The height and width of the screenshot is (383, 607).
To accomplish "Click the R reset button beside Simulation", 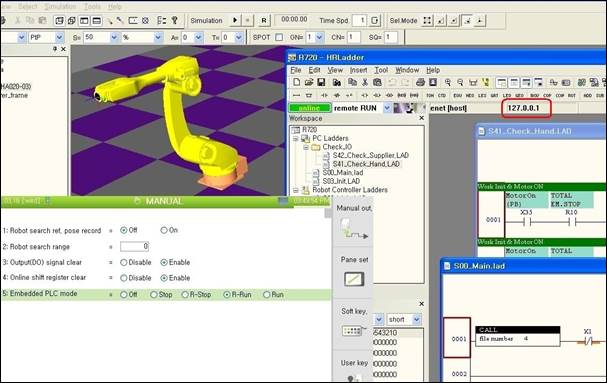I will [x=264, y=21].
